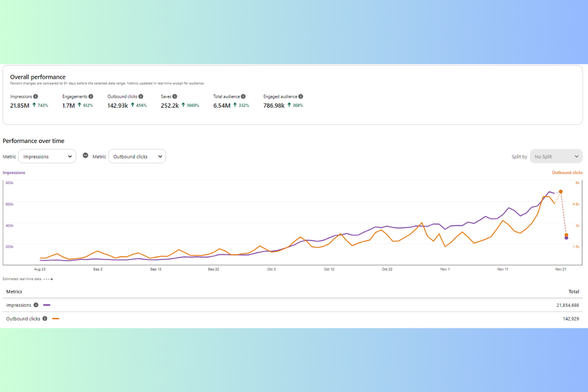Image resolution: width=588 pixels, height=392 pixels.
Task: Remove the second metric with minus icon
Action: (x=85, y=155)
